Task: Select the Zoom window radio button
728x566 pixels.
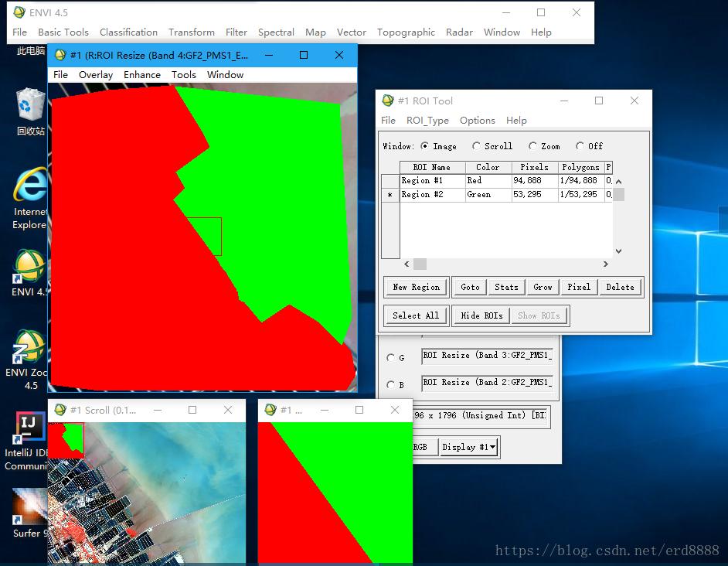Action: tap(532, 146)
